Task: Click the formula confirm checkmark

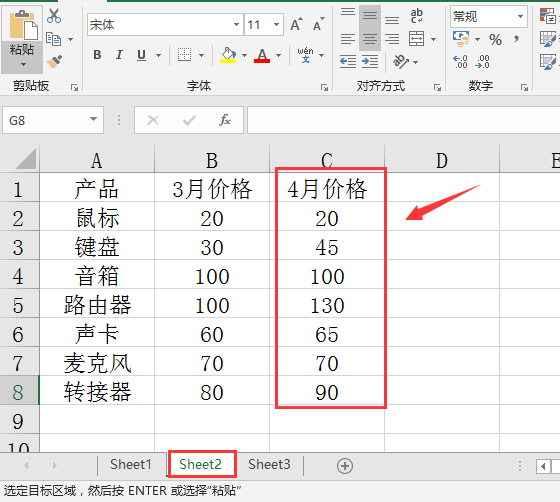Action: coord(189,120)
